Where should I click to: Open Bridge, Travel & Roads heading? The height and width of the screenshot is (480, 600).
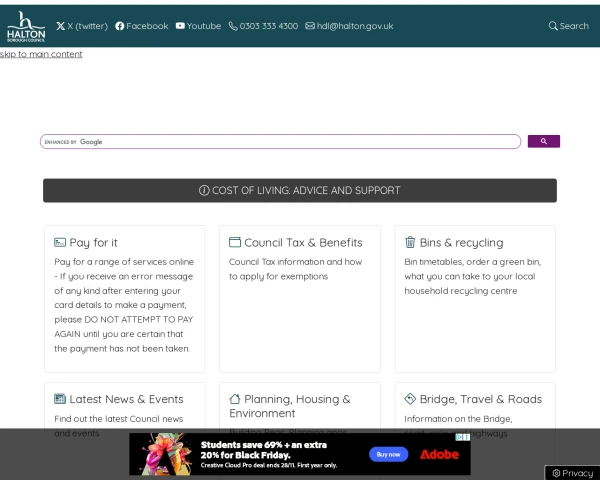click(481, 399)
